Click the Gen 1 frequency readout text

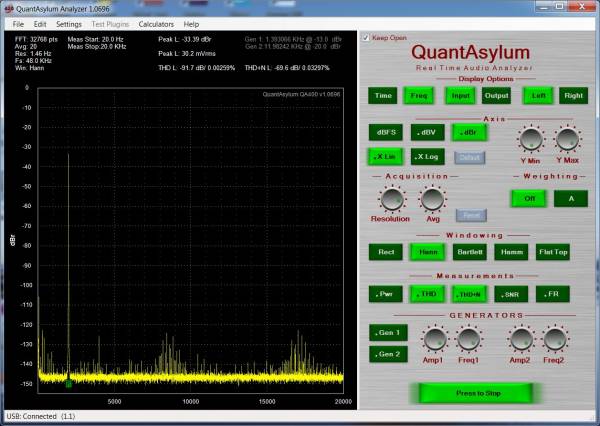[293, 39]
